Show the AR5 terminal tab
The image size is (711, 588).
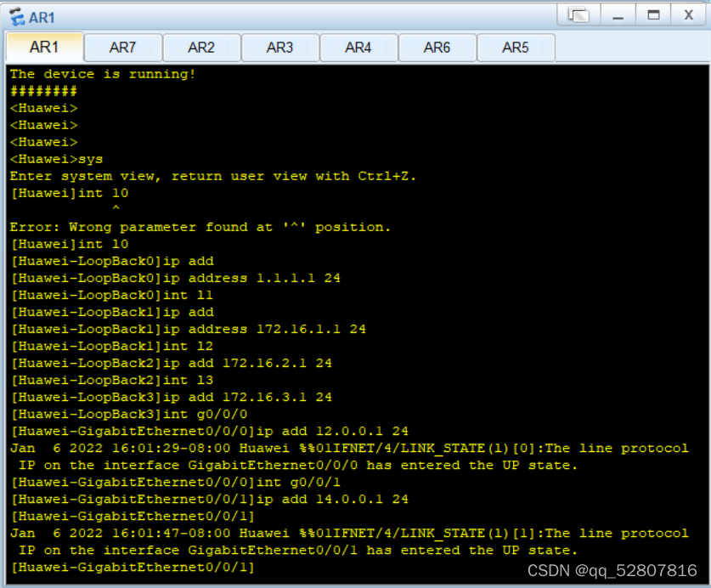click(x=515, y=48)
